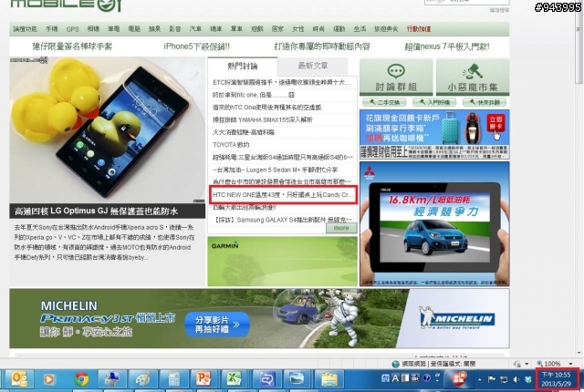This screenshot has width=584, height=392.
Task: Open Google Chrome from the taskbar
Action: (x=81, y=379)
